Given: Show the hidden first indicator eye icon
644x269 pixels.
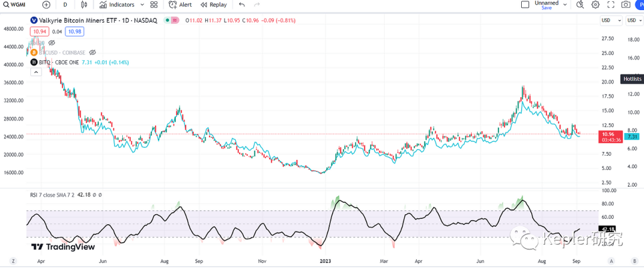Looking at the screenshot, I should [x=52, y=43].
